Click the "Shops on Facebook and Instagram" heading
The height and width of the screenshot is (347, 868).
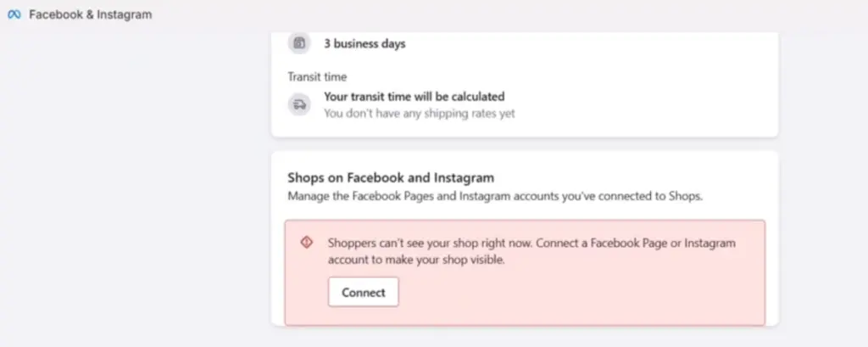tap(390, 178)
